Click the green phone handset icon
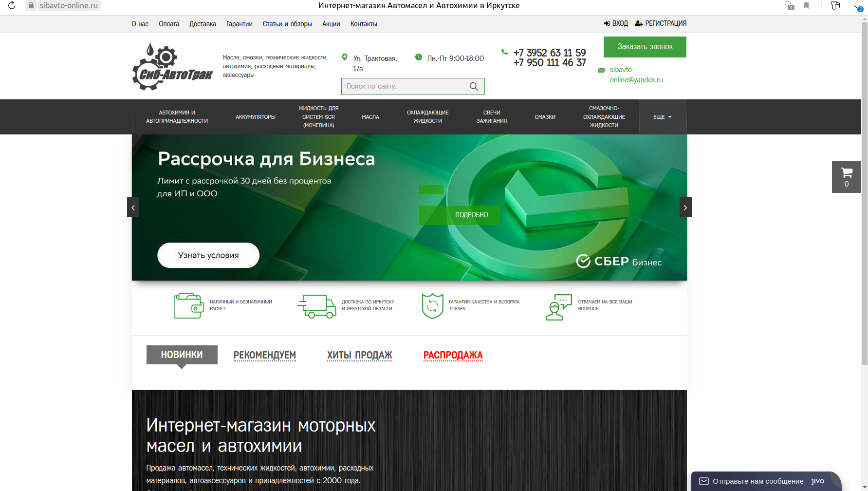 point(504,52)
